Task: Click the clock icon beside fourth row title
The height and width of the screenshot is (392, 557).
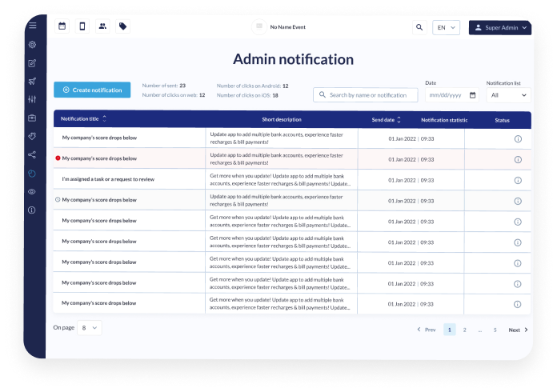Action: 58,199
